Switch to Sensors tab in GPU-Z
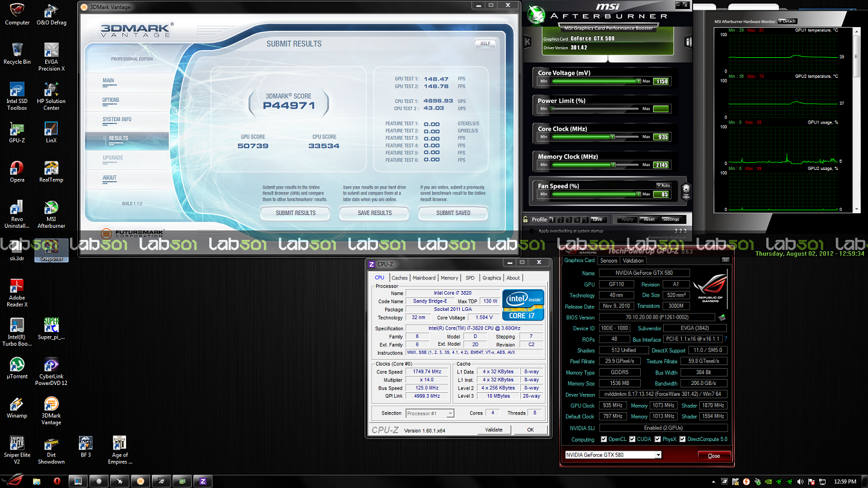Image resolution: width=868 pixels, height=488 pixels. click(609, 261)
